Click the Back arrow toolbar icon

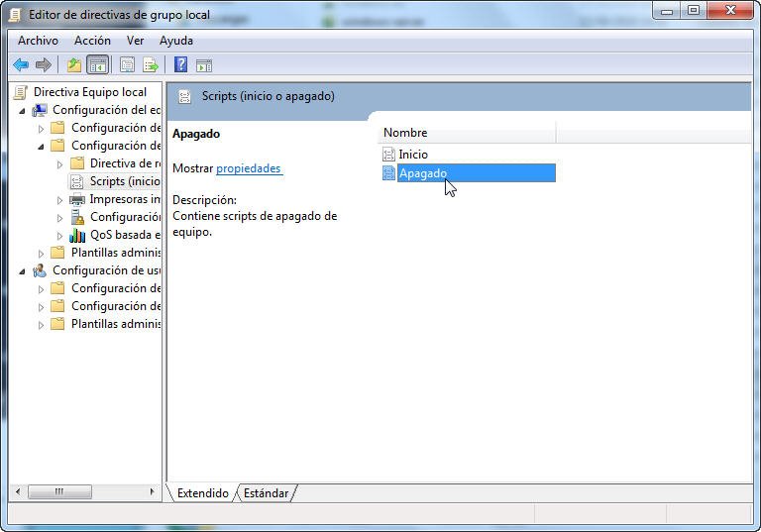(21, 64)
